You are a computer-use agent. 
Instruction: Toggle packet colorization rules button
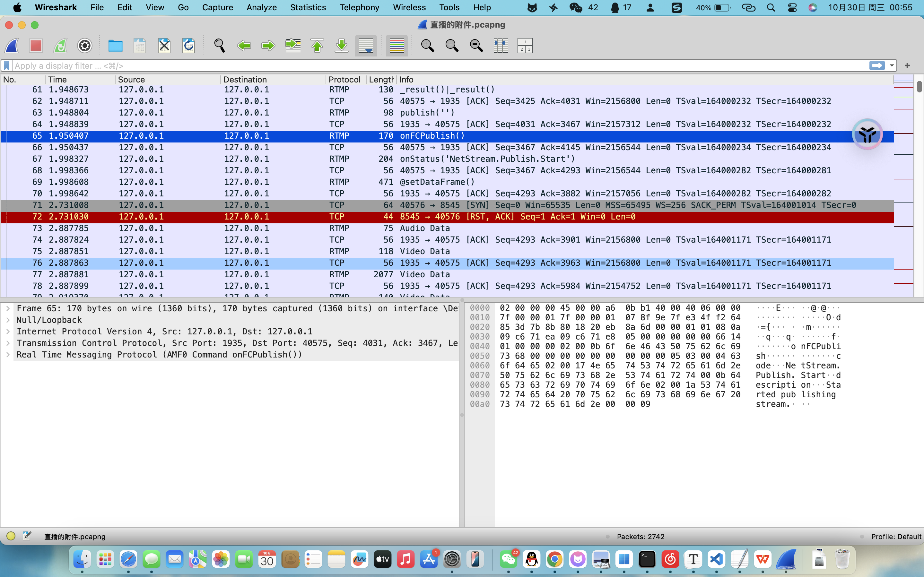coord(397,46)
